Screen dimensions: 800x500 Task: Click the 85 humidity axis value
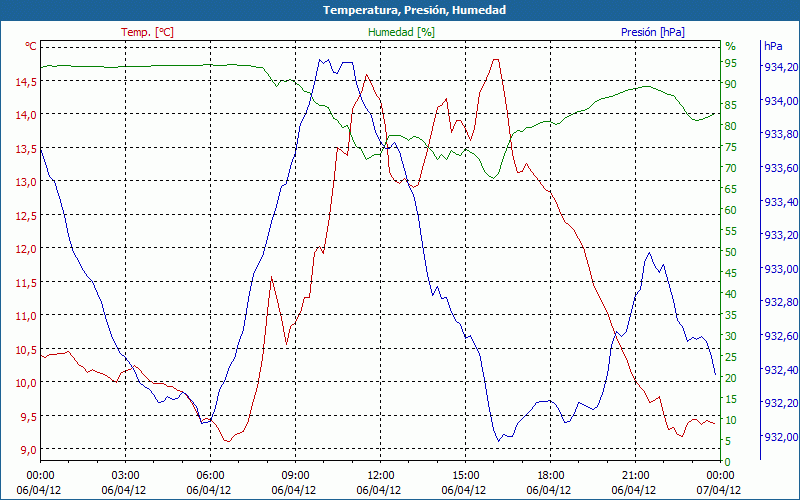(x=731, y=105)
